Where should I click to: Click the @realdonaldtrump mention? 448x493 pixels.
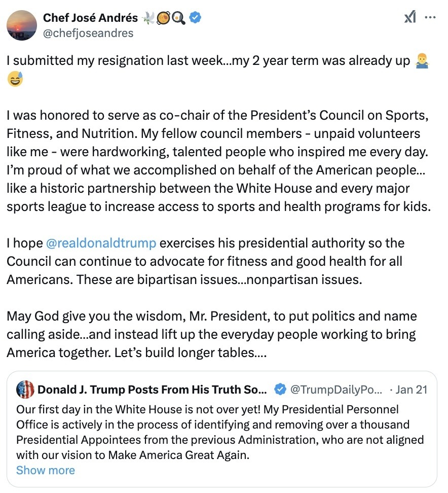point(101,243)
